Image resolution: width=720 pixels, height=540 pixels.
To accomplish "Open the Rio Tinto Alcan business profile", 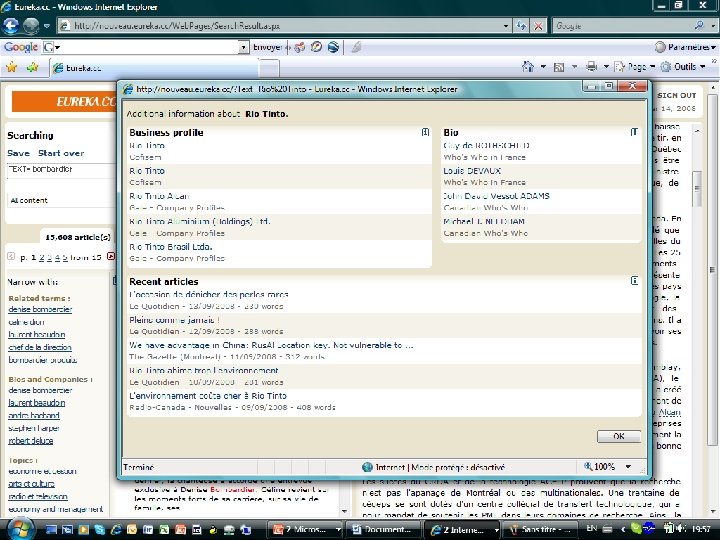I will pos(159,196).
